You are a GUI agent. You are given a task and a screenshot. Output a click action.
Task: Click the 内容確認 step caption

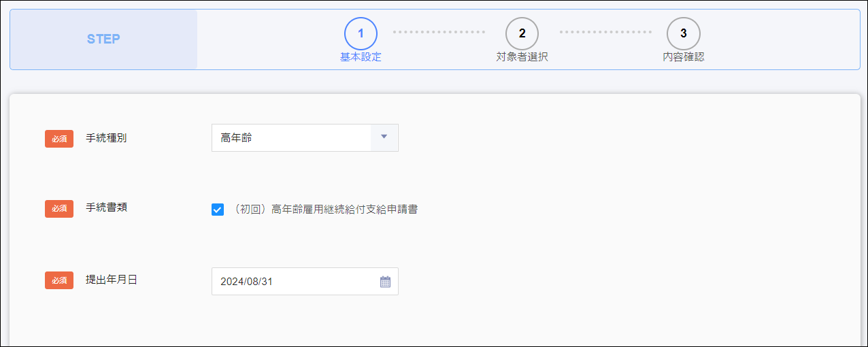tap(684, 57)
